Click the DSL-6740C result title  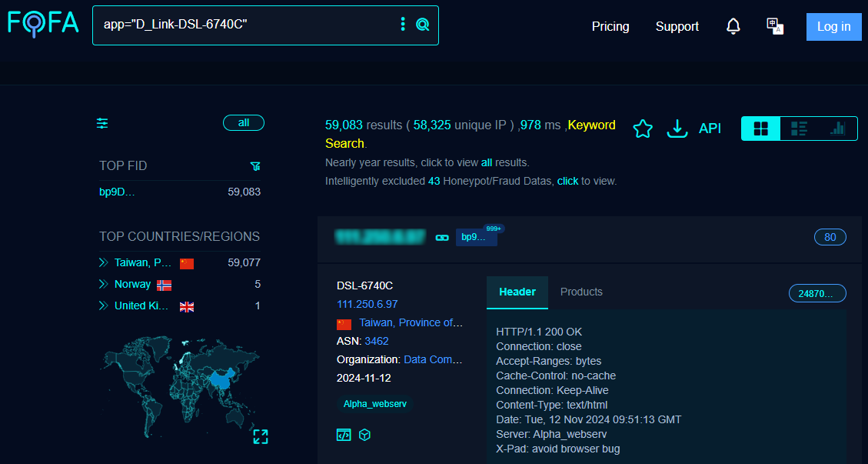tap(364, 286)
